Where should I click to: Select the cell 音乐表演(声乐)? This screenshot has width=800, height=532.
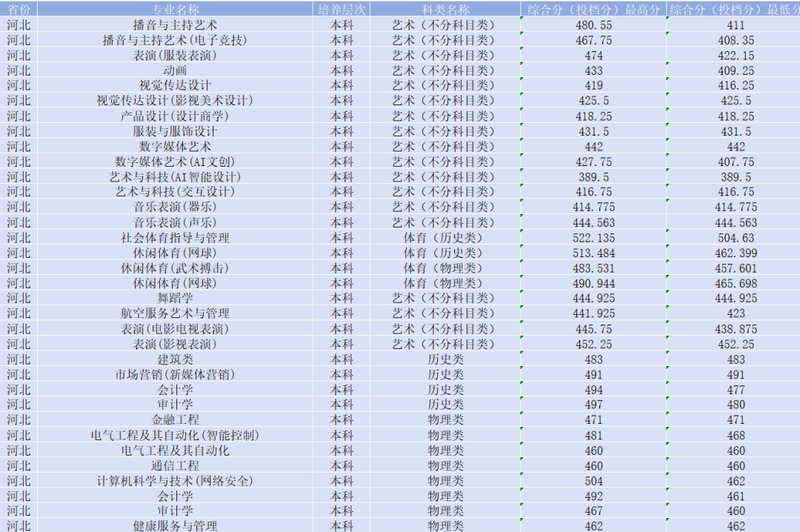point(175,222)
